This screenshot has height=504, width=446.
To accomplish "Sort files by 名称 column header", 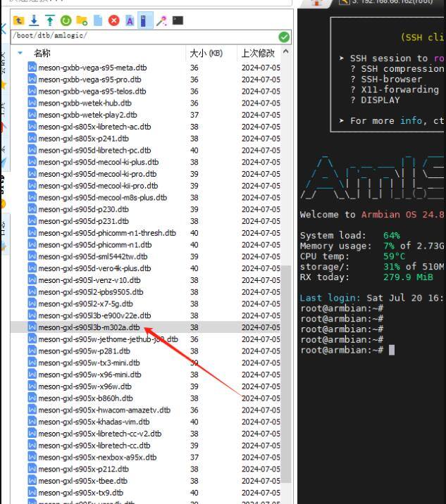I will coord(42,53).
